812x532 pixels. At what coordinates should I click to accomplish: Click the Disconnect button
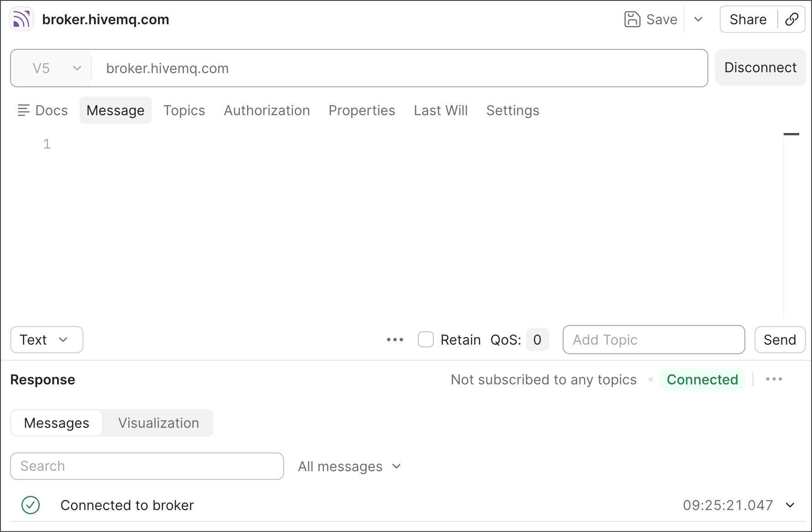click(x=760, y=67)
